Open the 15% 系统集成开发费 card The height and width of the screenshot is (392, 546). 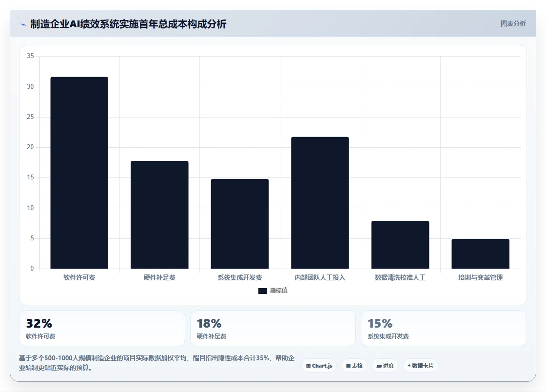(444, 328)
